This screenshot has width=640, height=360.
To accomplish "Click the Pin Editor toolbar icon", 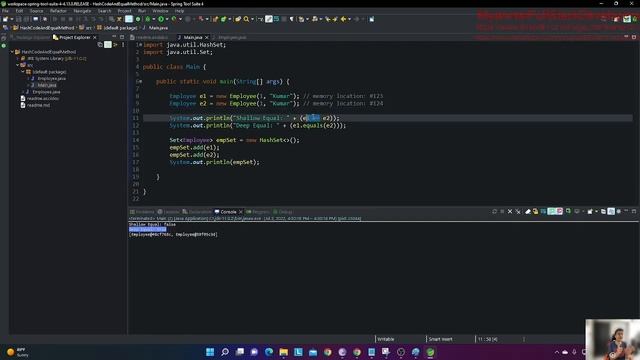I will [371, 19].
